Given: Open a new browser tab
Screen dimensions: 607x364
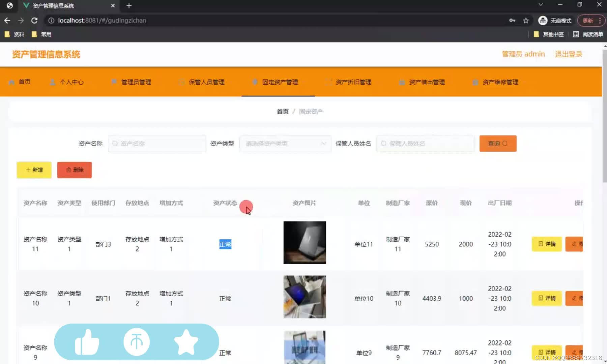Looking at the screenshot, I should pyautogui.click(x=129, y=5).
